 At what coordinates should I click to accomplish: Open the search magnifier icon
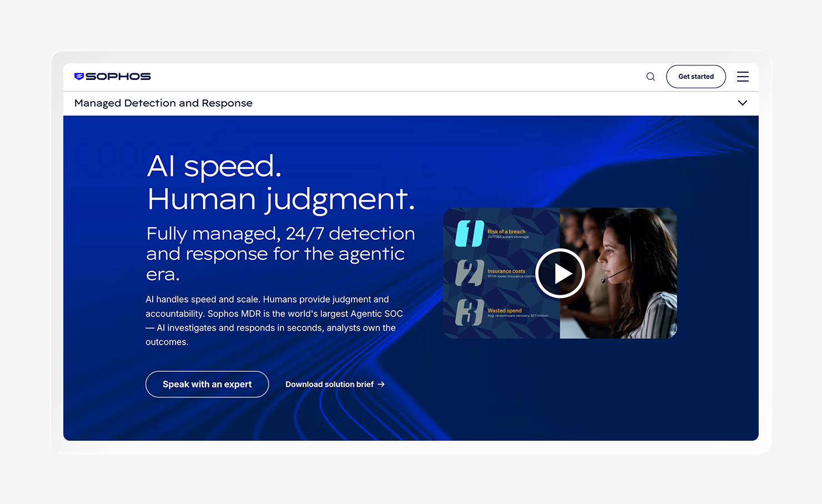pyautogui.click(x=650, y=77)
